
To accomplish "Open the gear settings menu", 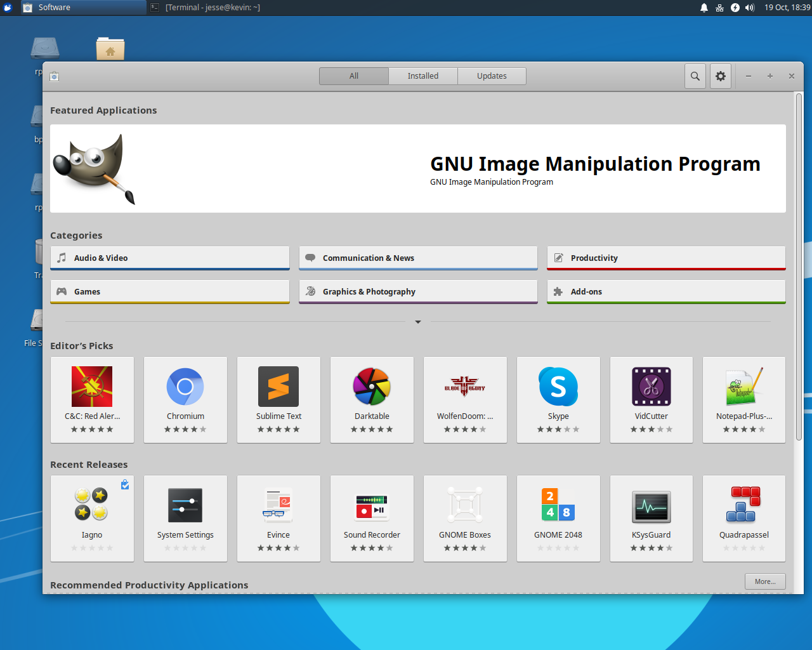I will (x=721, y=76).
